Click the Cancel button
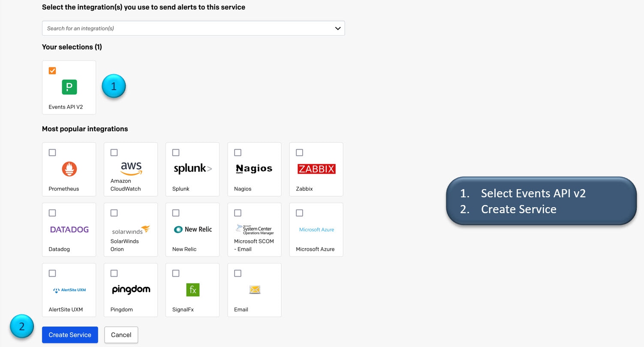The image size is (644, 347). (121, 335)
